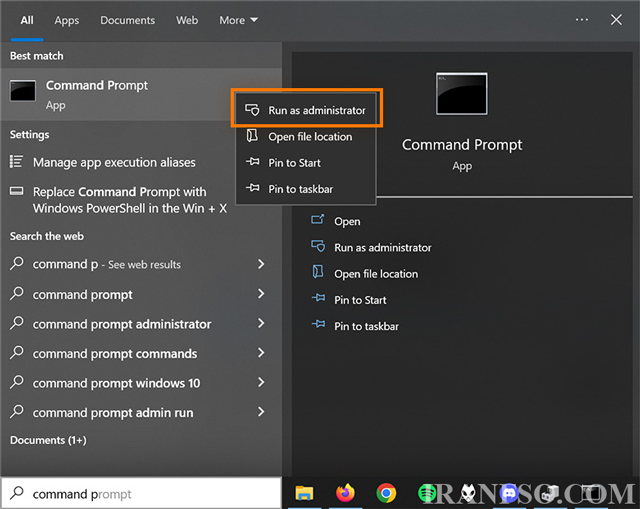Screen dimensions: 640x509
Task: Switch to the Apps tab
Action: (x=67, y=20)
